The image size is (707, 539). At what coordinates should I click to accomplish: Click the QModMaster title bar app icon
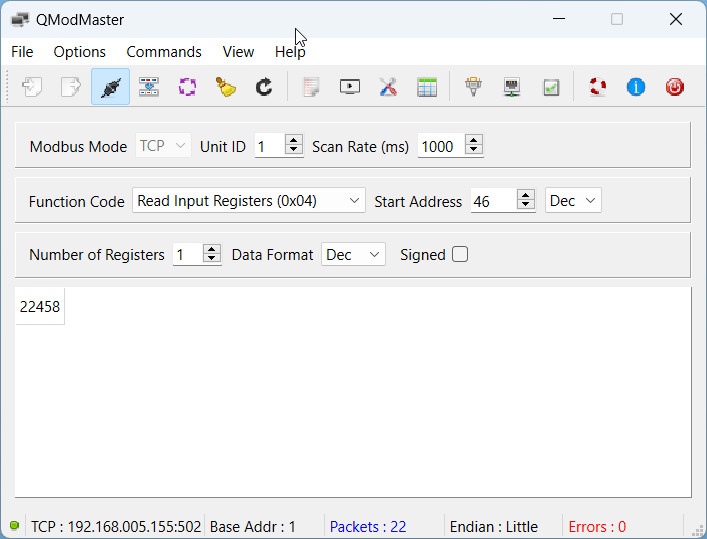20,19
